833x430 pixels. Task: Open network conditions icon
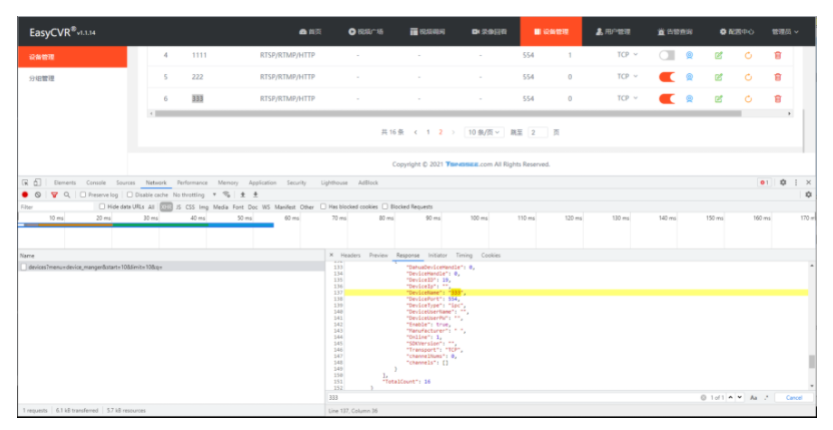pos(227,195)
